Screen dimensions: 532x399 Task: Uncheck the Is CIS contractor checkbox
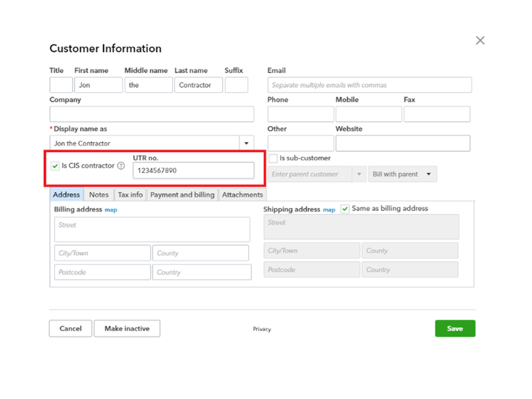pyautogui.click(x=55, y=166)
